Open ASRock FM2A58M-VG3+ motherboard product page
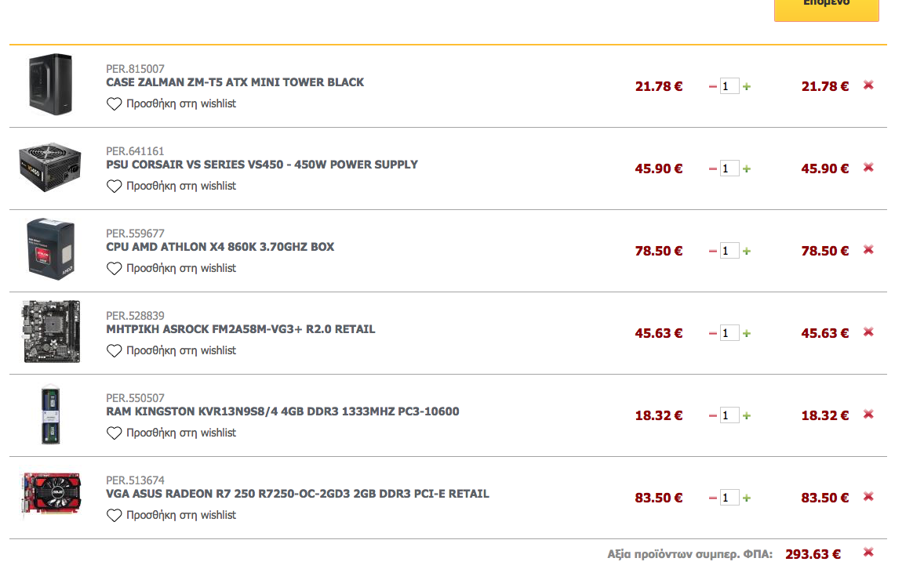This screenshot has width=924, height=569. pyautogui.click(x=241, y=329)
